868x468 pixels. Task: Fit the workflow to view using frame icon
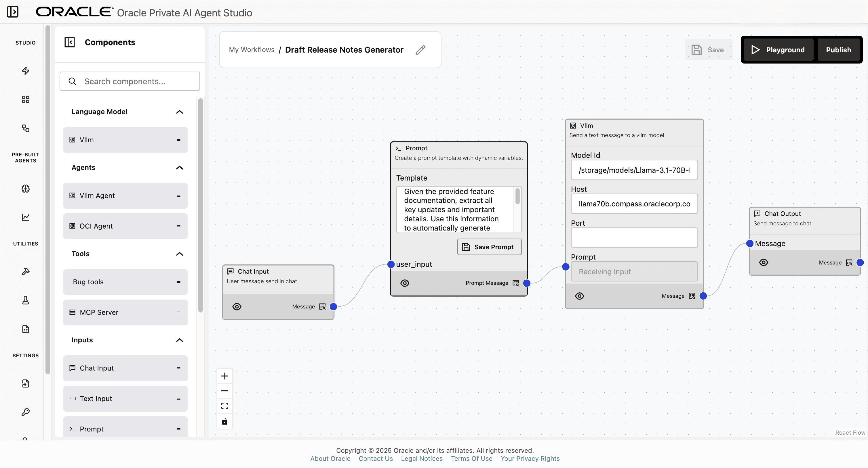click(x=224, y=406)
